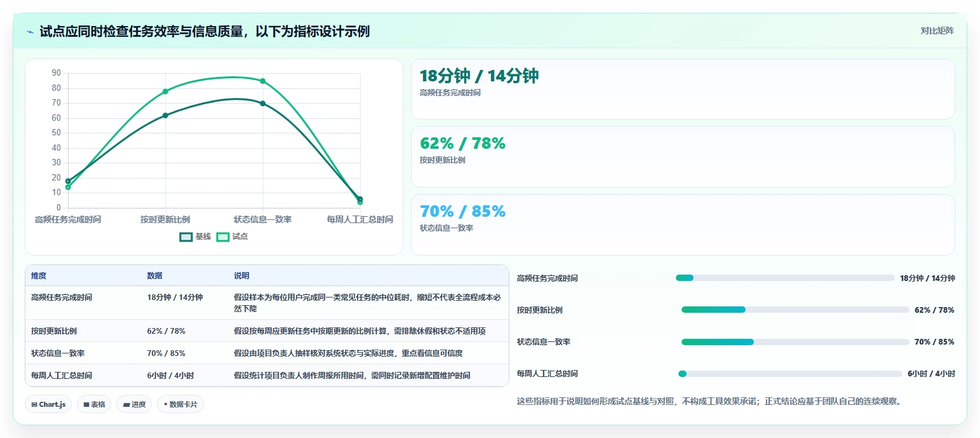
Task: Click the baseline data point at 70
Action: coord(262,104)
